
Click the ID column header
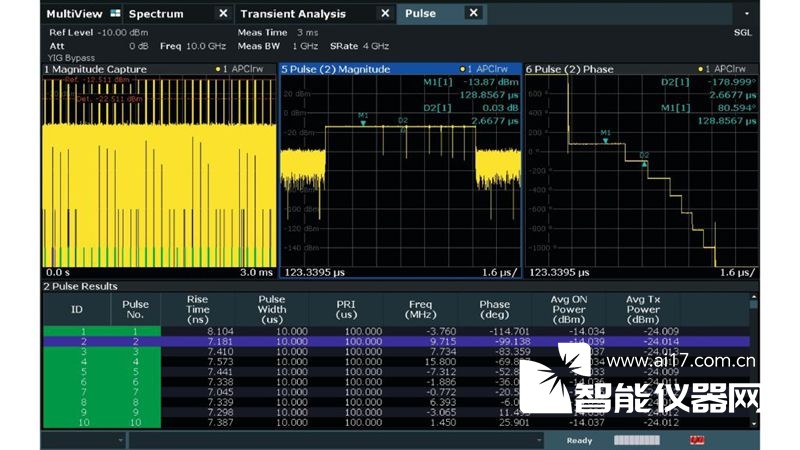77,309
